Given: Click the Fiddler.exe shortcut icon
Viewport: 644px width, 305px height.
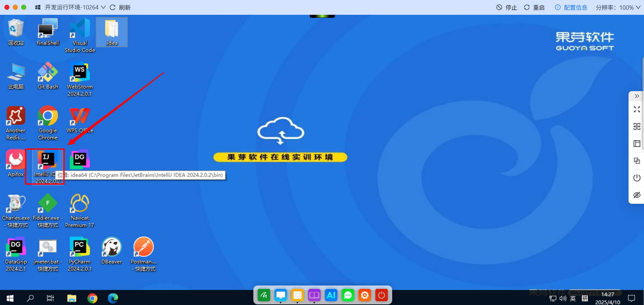Looking at the screenshot, I should coord(48,211).
